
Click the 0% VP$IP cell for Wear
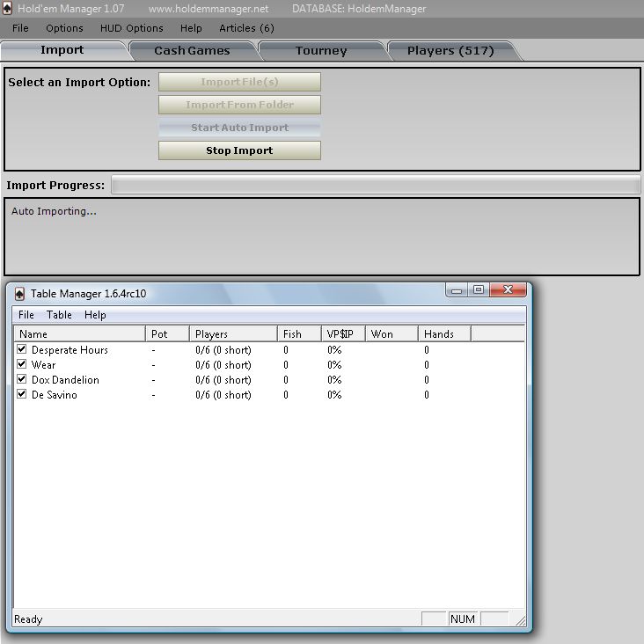click(x=334, y=365)
